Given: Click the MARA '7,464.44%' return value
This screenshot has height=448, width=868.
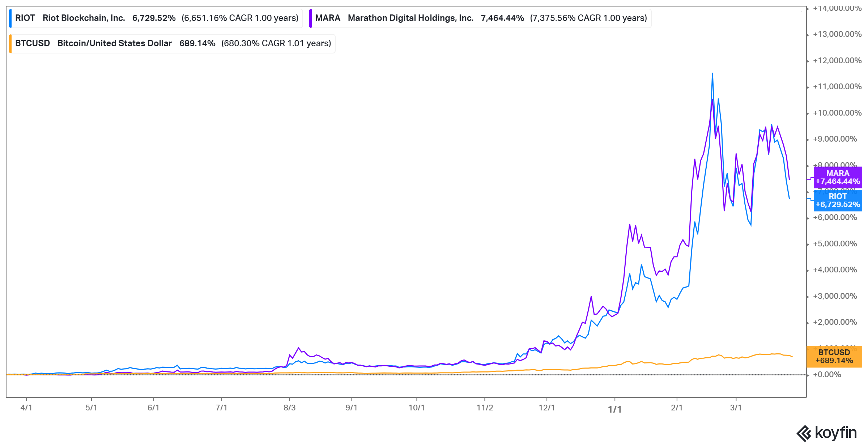Looking at the screenshot, I should 502,18.
